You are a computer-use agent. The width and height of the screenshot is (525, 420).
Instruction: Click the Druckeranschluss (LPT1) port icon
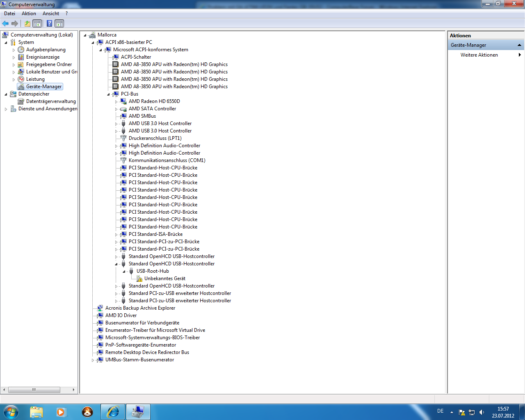click(123, 138)
